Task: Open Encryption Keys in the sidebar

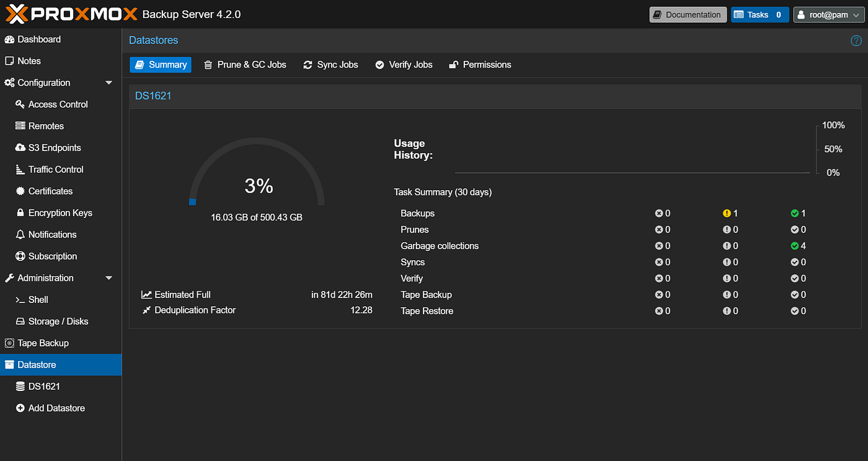Action: click(61, 213)
